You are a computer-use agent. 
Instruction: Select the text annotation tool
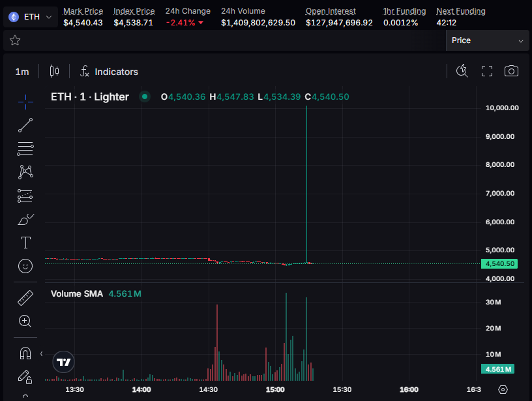(25, 243)
